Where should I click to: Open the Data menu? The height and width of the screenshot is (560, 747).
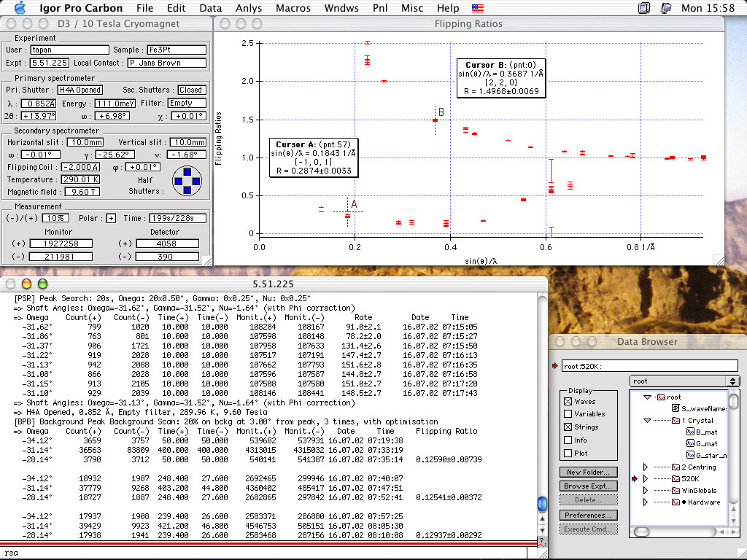[211, 8]
